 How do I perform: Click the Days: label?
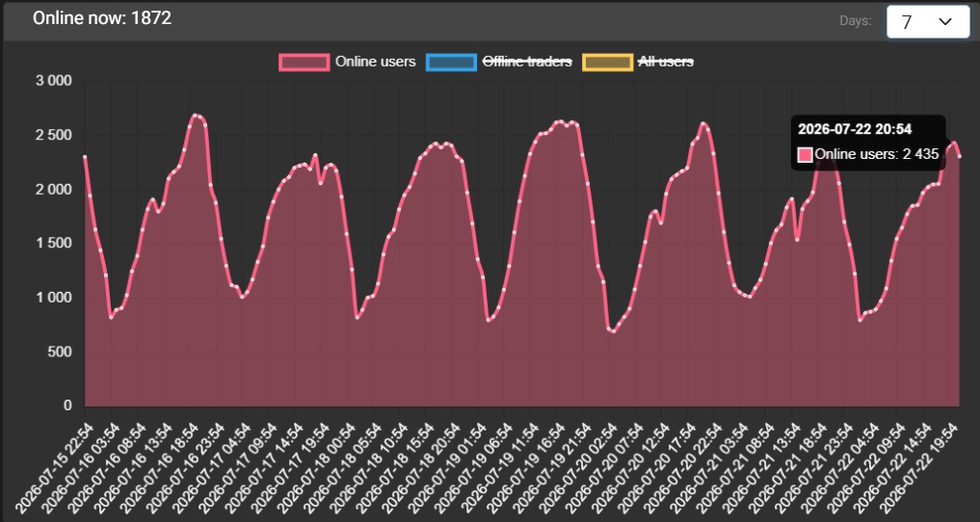pos(855,20)
